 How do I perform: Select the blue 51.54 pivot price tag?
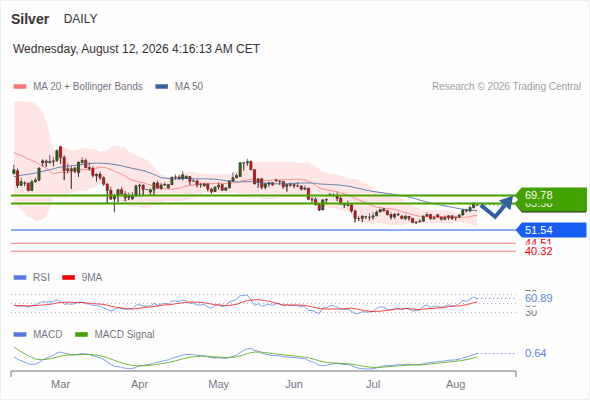(551, 230)
